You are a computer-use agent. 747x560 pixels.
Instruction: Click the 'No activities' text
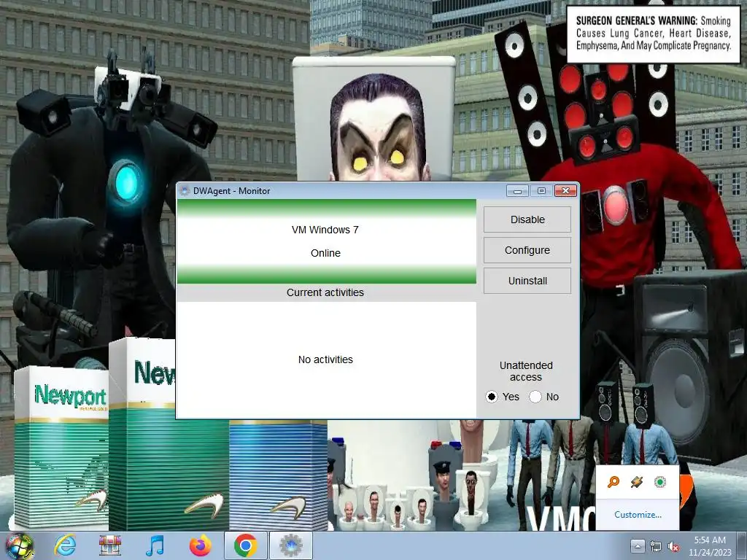tap(325, 359)
